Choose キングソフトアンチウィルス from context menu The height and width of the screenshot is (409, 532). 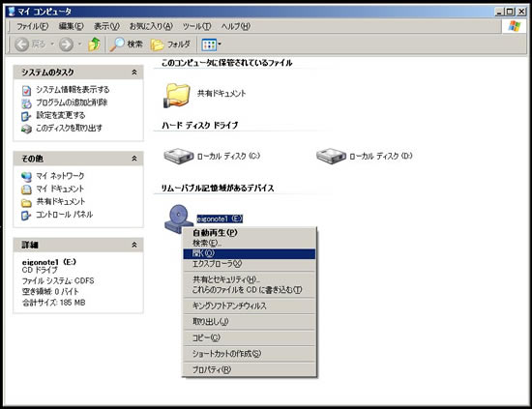(250, 306)
